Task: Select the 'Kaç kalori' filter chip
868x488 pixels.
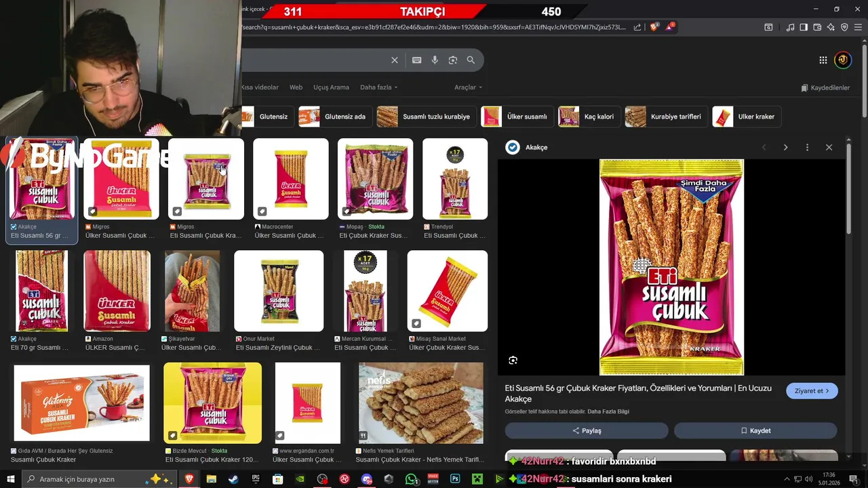Action: [589, 117]
